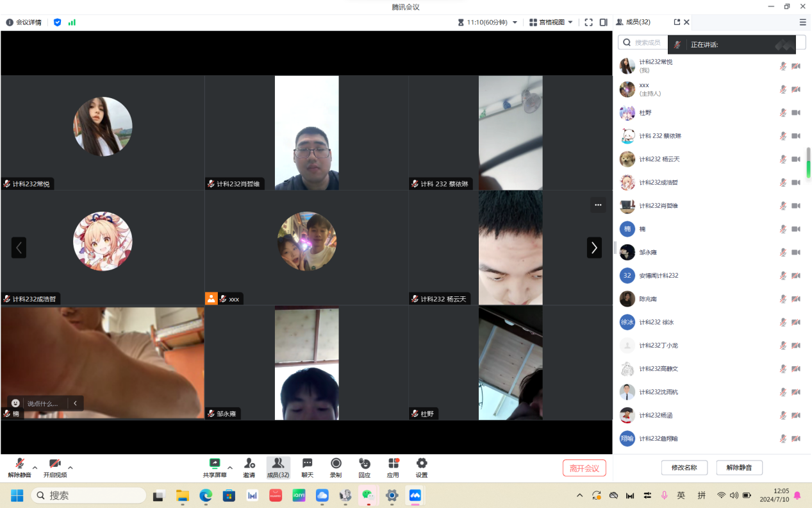Screen dimensions: 812x508
Task: Unmute microphone with 解除静音
Action: (x=19, y=467)
